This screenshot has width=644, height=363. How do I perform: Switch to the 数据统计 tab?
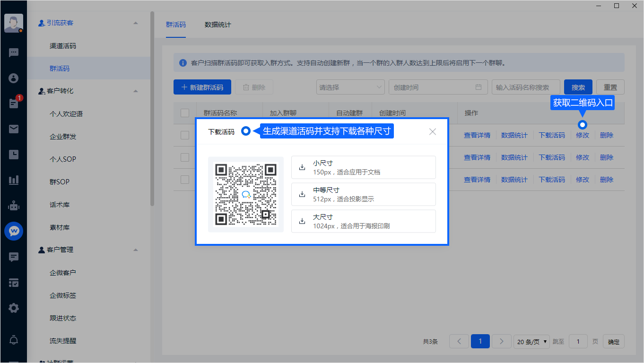point(218,25)
